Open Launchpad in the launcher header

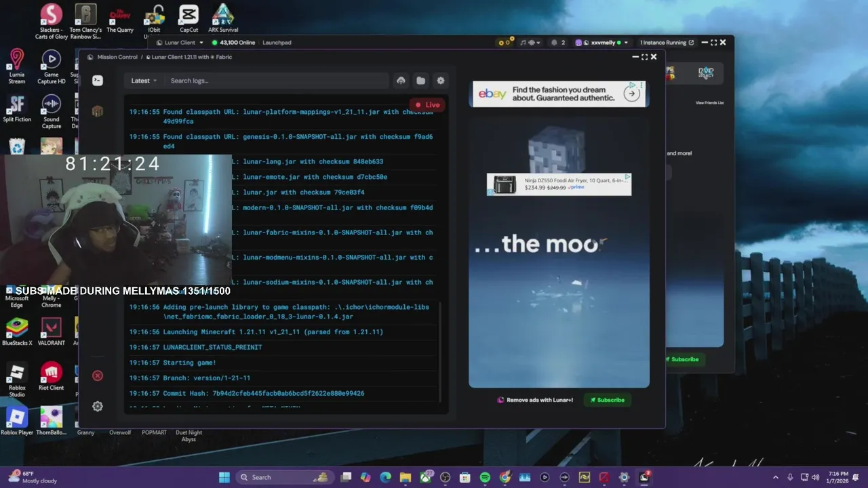click(277, 43)
